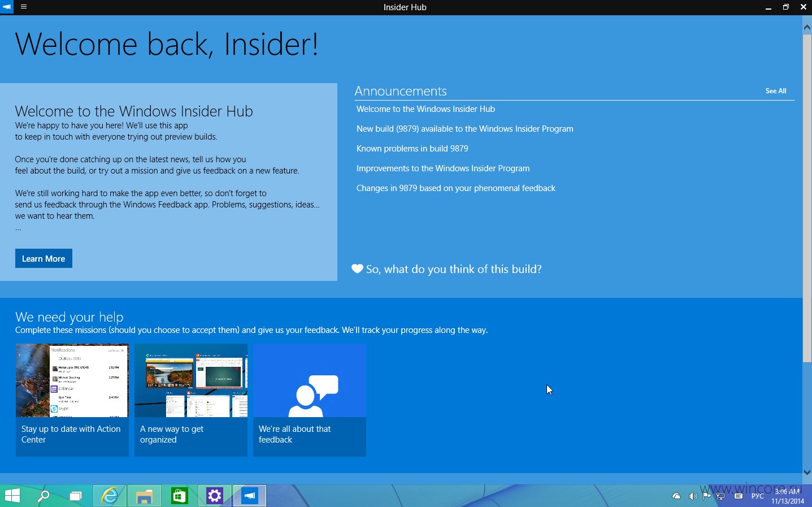812x507 pixels.
Task: Click the scrollbar down arrow
Action: (807, 473)
